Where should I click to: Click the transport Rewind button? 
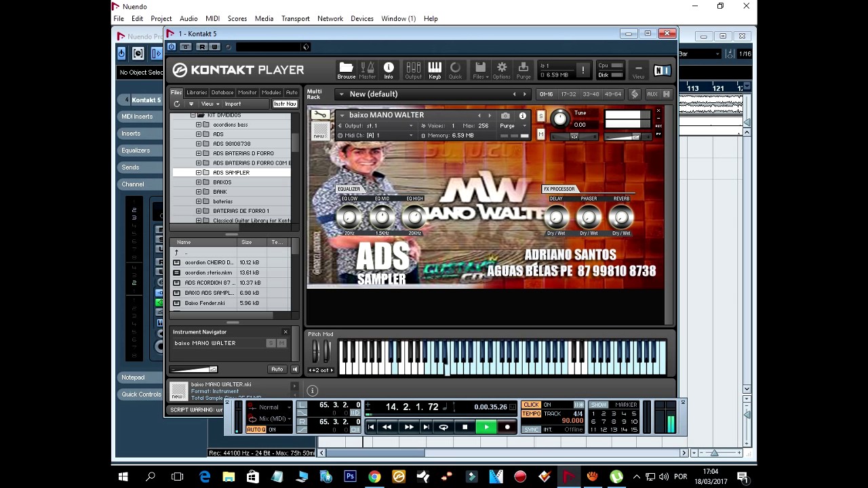pyautogui.click(x=387, y=427)
